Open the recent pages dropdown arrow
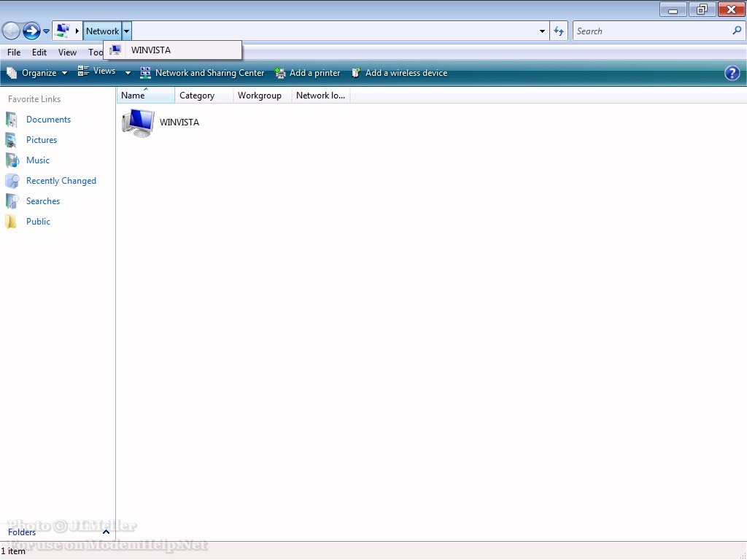This screenshot has height=560, width=747. (46, 31)
